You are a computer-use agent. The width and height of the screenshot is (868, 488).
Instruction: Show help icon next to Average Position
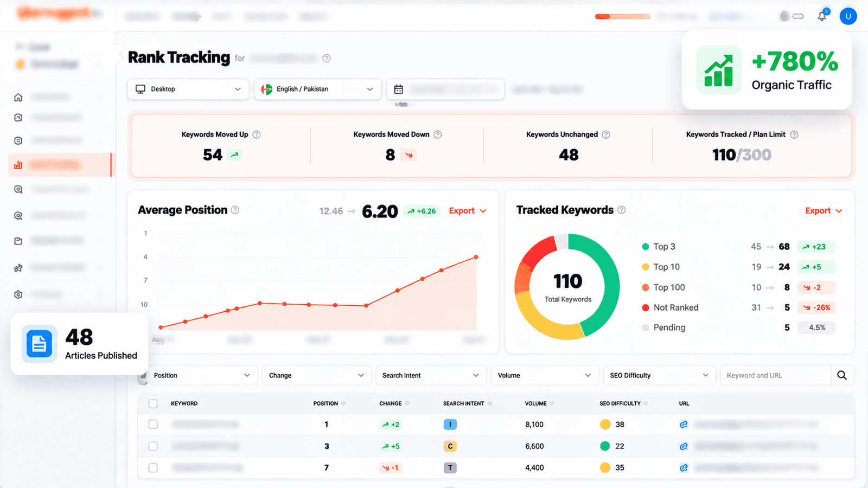coord(235,210)
